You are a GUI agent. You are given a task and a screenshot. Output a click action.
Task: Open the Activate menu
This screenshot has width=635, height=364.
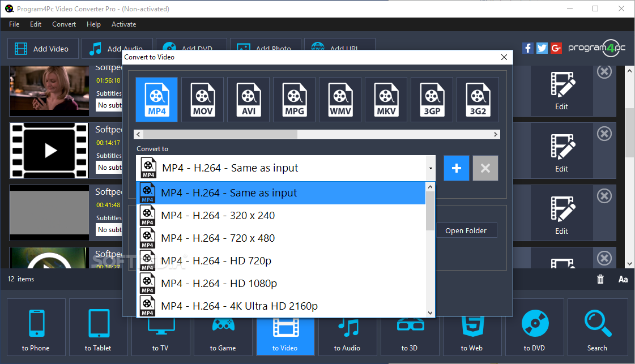coord(124,24)
